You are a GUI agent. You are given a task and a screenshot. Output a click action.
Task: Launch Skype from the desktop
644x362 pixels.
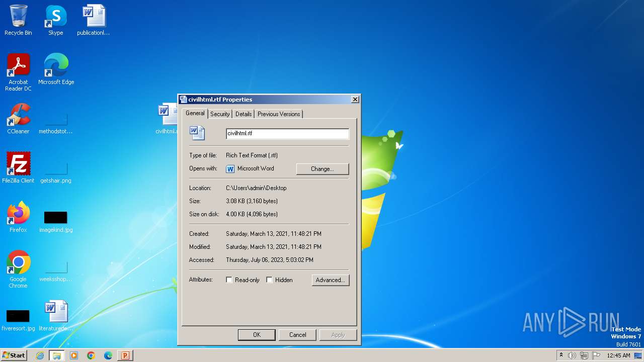[55, 20]
